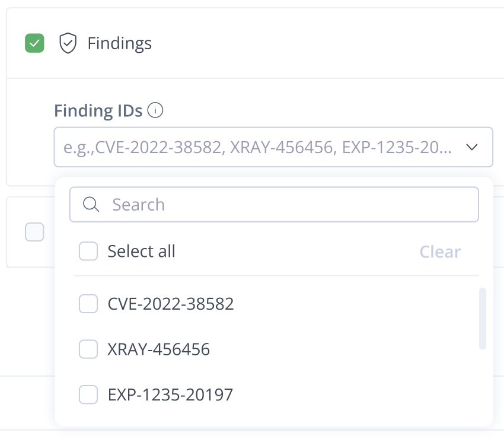Tick the XRAY-456456 checkbox
Screen dimensions: 504x439
88,349
